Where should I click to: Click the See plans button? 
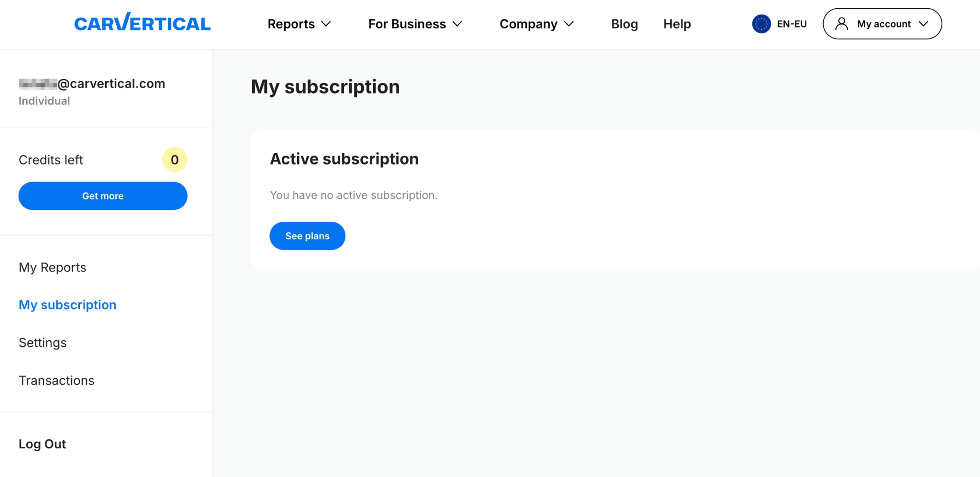coord(307,236)
